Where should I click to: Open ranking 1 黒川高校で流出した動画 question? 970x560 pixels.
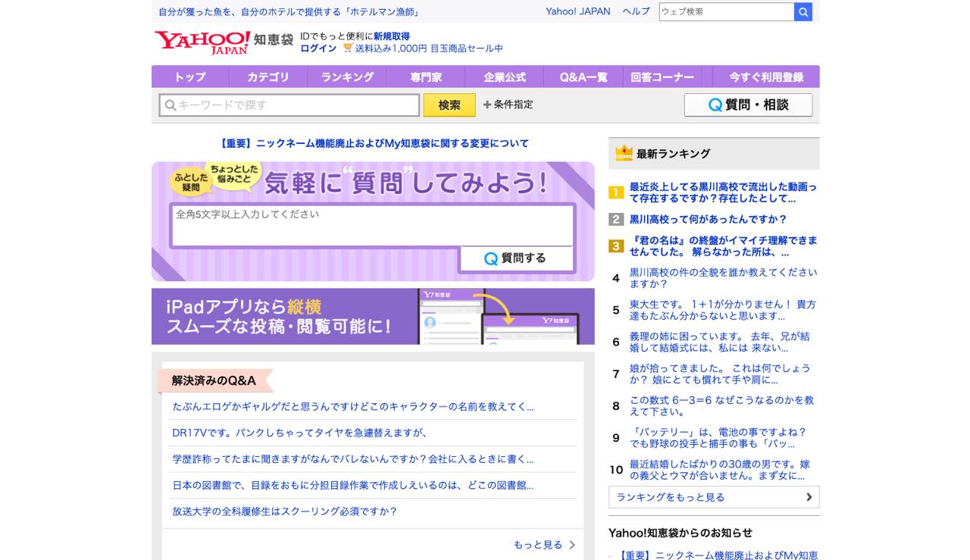(723, 192)
